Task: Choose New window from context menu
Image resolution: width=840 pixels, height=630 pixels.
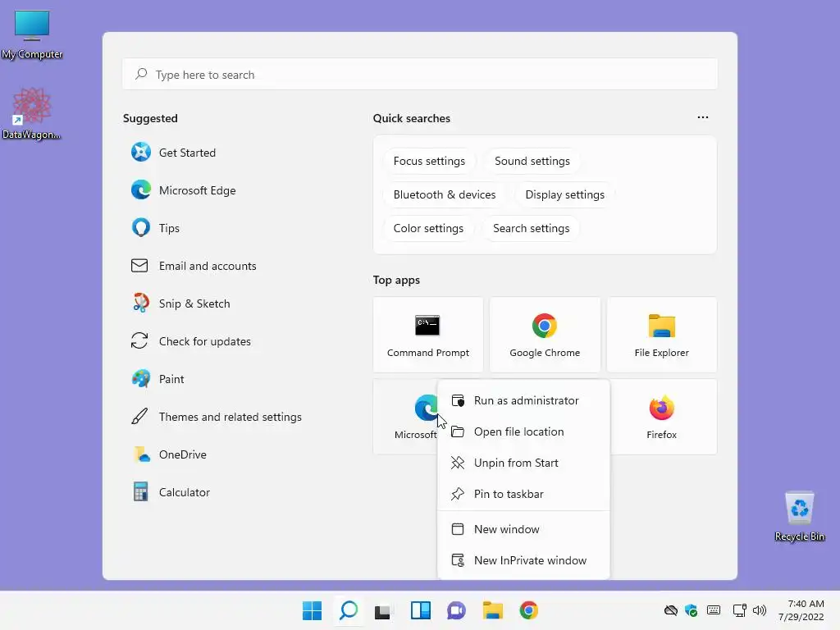Action: coord(523,529)
